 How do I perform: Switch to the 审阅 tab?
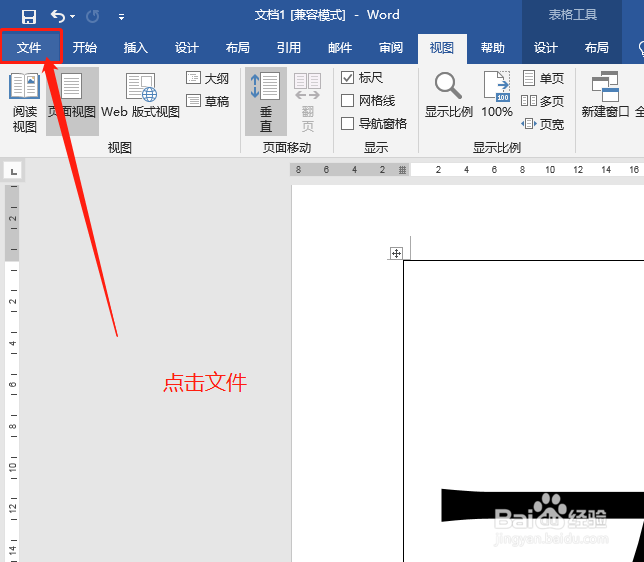(x=391, y=48)
